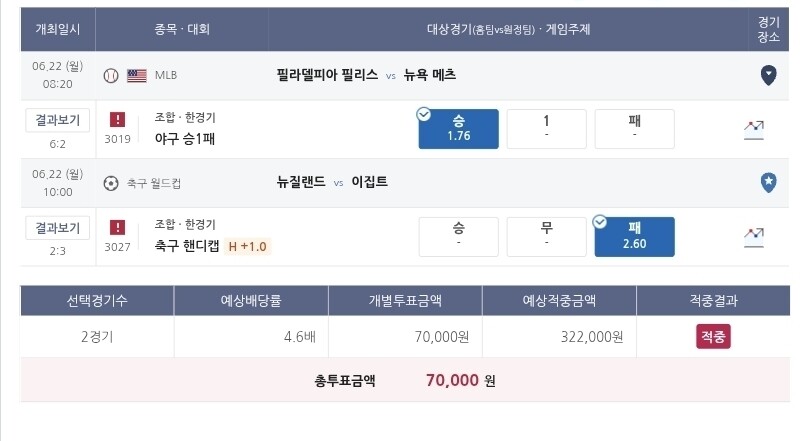Open the odds trend chart for the baseball game
The height and width of the screenshot is (441, 807).
(x=754, y=130)
